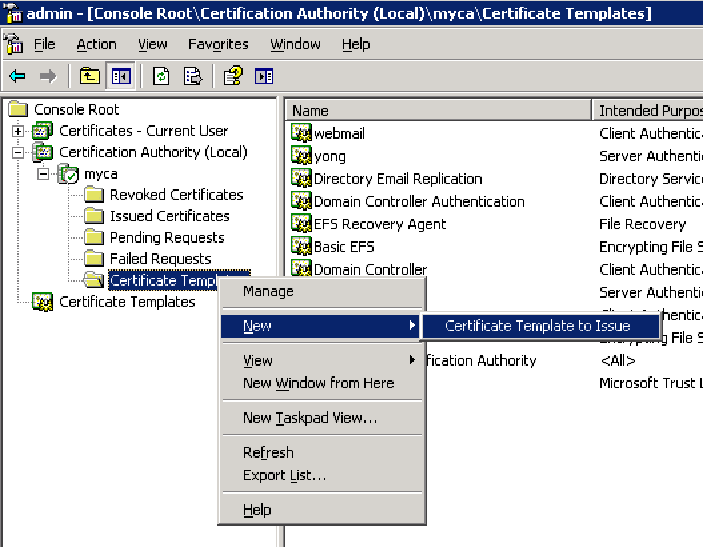Choose Export List in context menu
The width and height of the screenshot is (703, 547).
[321, 475]
